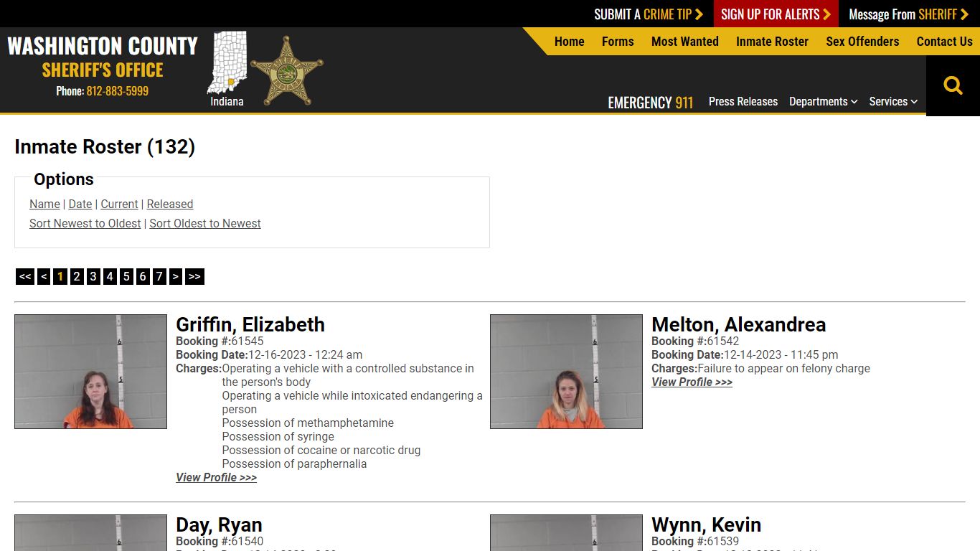Jump to first page with << button
980x551 pixels.
click(x=25, y=276)
